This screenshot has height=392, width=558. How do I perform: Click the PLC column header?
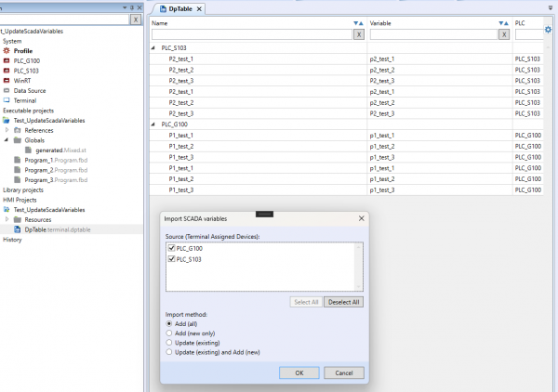coord(520,23)
